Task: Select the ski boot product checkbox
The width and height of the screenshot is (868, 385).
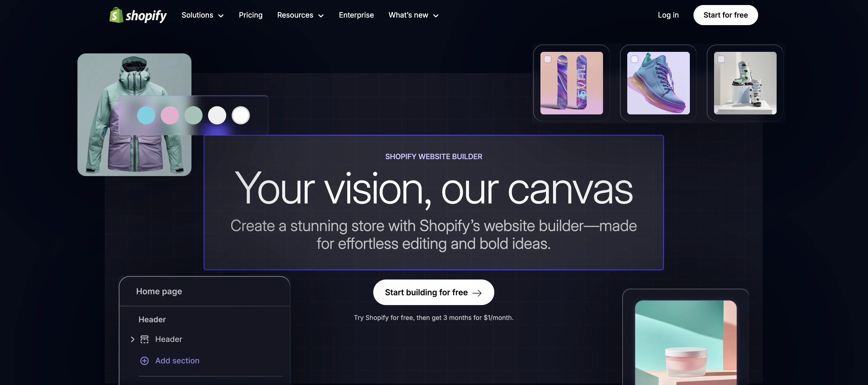Action: (x=721, y=59)
